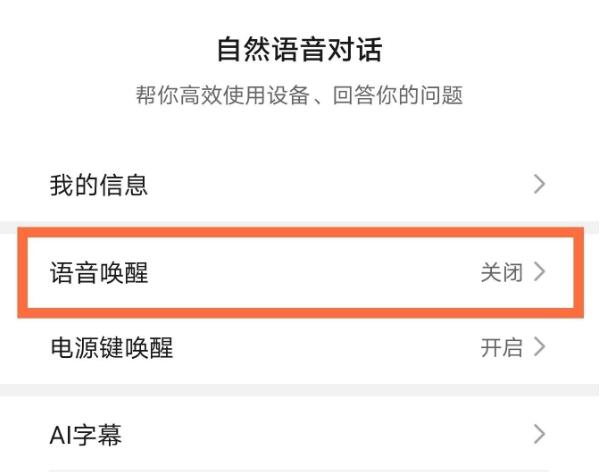This screenshot has height=476, width=600.
Task: Open the 电源键唤醒 settings entry
Action: [x=300, y=348]
